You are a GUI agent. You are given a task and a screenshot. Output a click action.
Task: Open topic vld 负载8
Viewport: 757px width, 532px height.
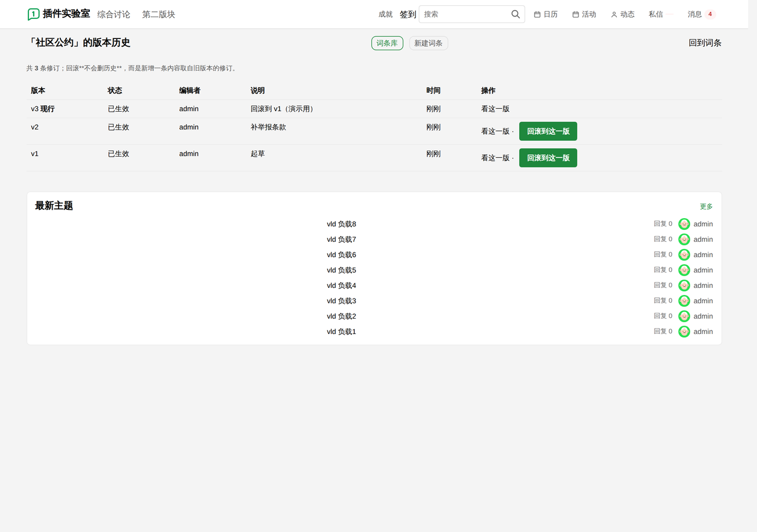coord(341,224)
